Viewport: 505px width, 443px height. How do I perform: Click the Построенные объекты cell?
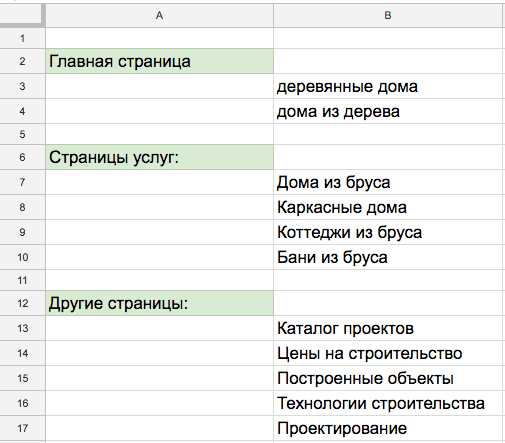coord(388,378)
